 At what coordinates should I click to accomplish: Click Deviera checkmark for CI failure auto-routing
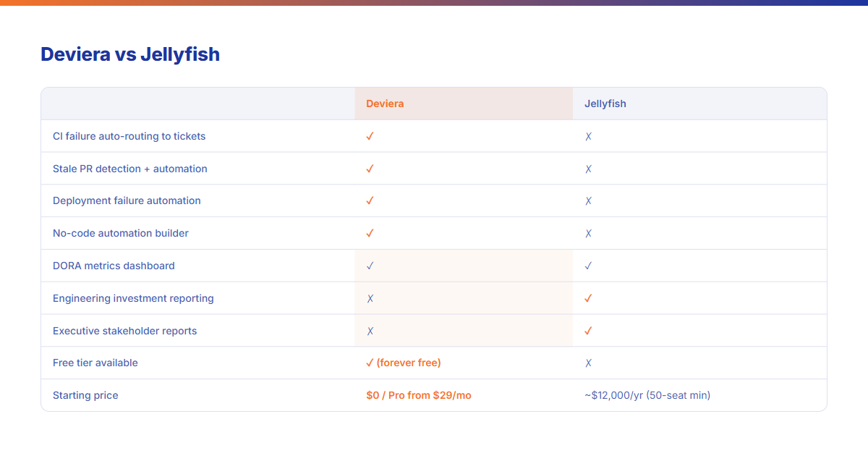click(370, 136)
